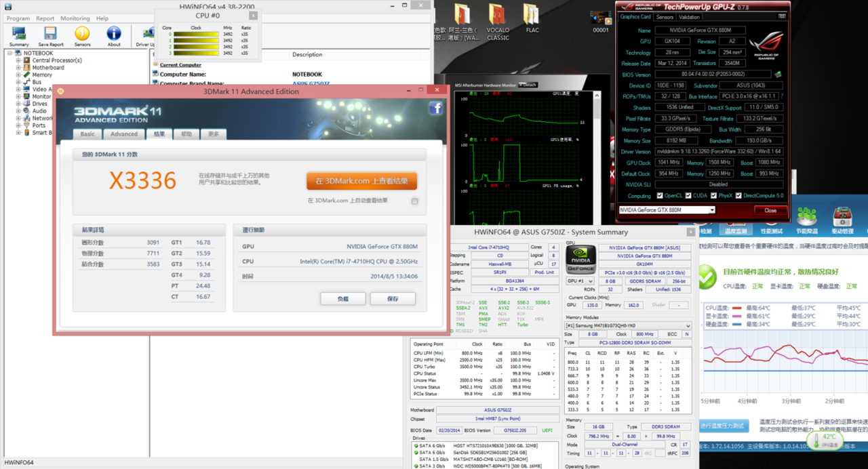Click the Central Processor(s) tree icon
Viewport: 868px width, 469px height.
[x=28, y=60]
